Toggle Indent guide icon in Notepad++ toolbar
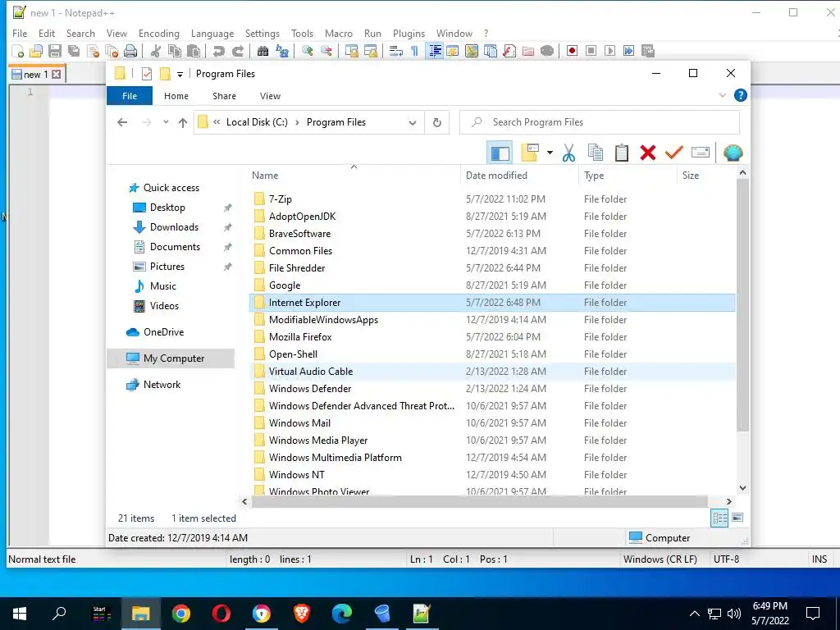This screenshot has width=840, height=630. (x=435, y=51)
